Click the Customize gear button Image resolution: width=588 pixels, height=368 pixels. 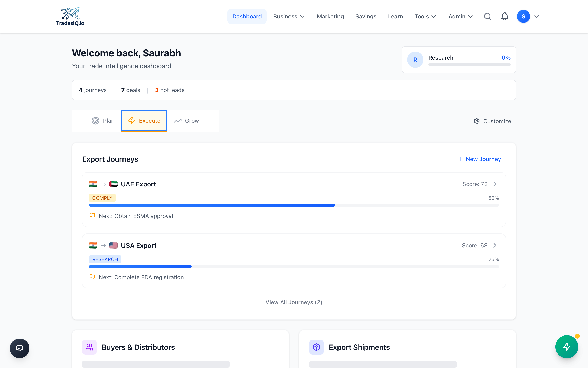(x=492, y=121)
